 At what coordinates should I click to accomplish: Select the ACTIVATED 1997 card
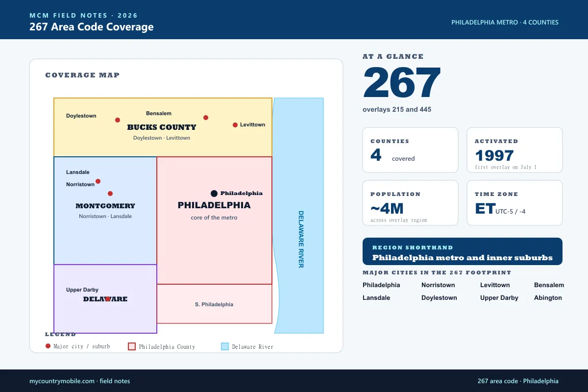tap(514, 150)
